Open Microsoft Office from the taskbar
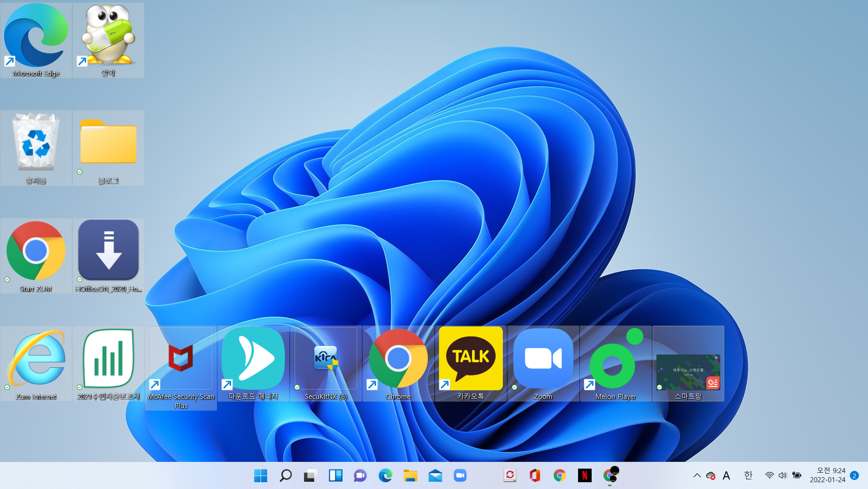868x489 pixels. tap(535, 475)
